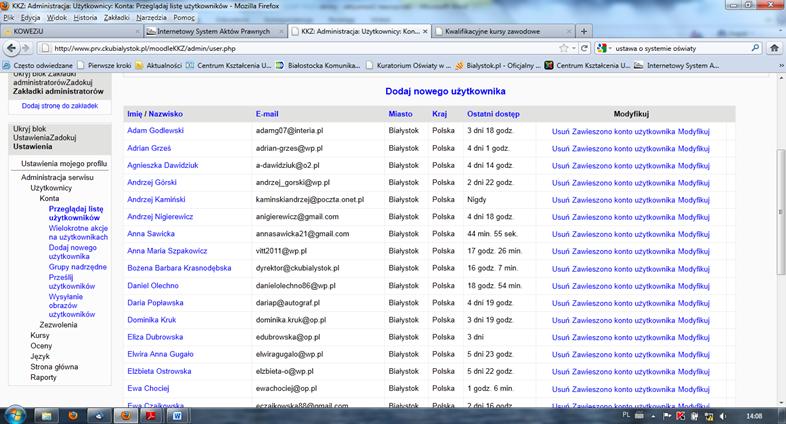
Task: Open the Windows Start orb
Action: 15,414
